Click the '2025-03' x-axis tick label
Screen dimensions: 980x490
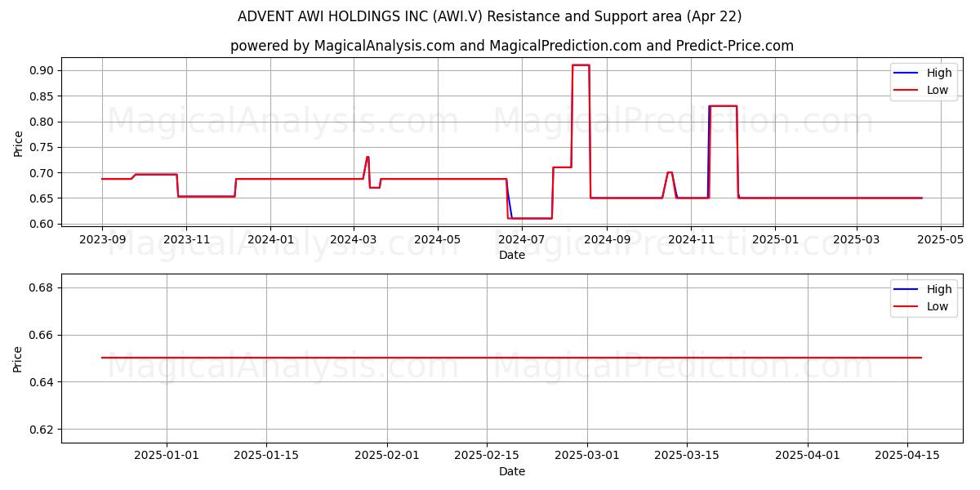pyautogui.click(x=856, y=239)
